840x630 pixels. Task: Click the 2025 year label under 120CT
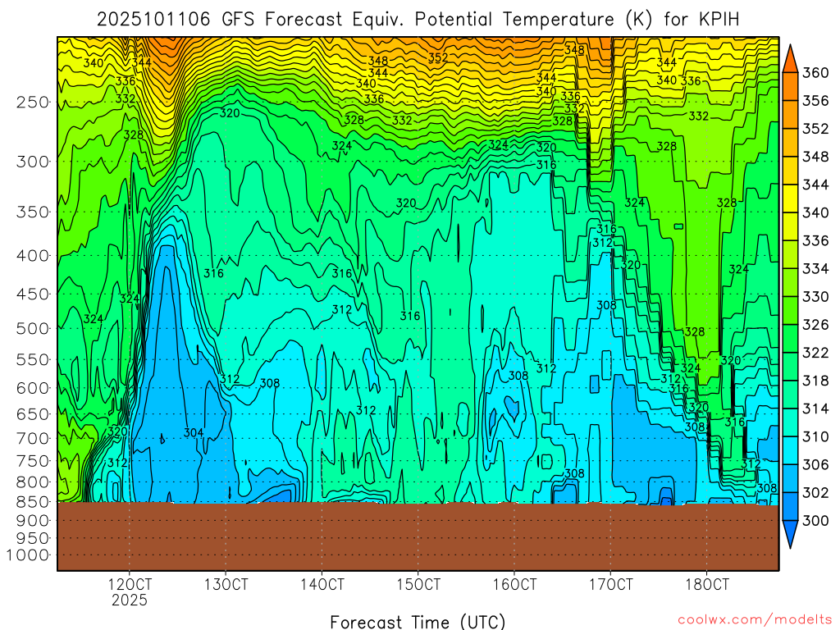click(x=129, y=600)
